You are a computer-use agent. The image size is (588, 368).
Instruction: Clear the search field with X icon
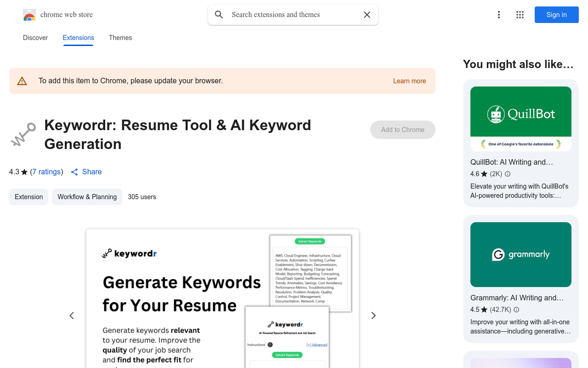367,15
